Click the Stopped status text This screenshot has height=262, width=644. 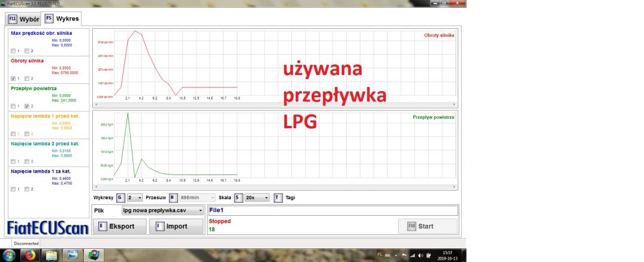[x=220, y=221]
